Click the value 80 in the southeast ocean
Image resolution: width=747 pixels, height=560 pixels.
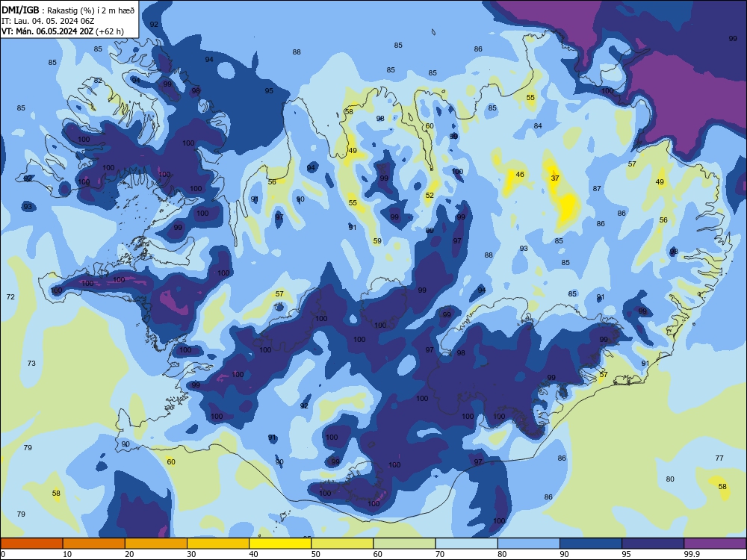(x=670, y=479)
